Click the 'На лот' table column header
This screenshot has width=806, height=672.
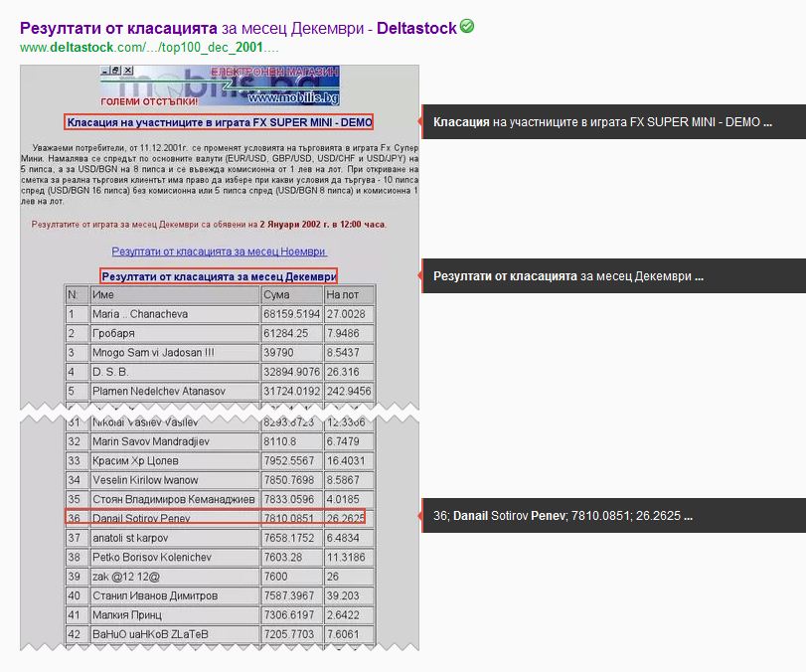pos(349,295)
